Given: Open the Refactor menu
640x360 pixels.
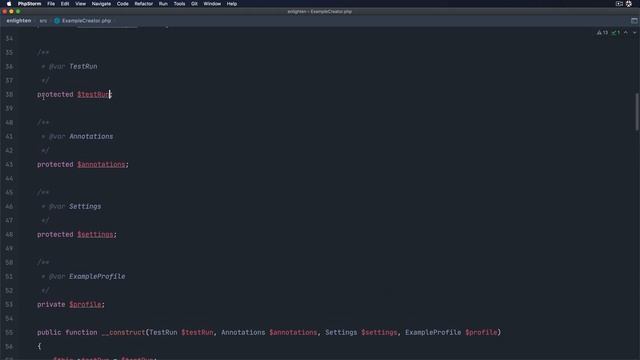Looking at the screenshot, I should 144,4.
